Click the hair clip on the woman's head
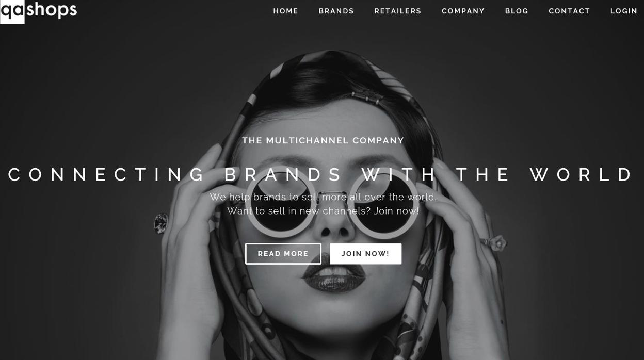 pyautogui.click(x=368, y=96)
